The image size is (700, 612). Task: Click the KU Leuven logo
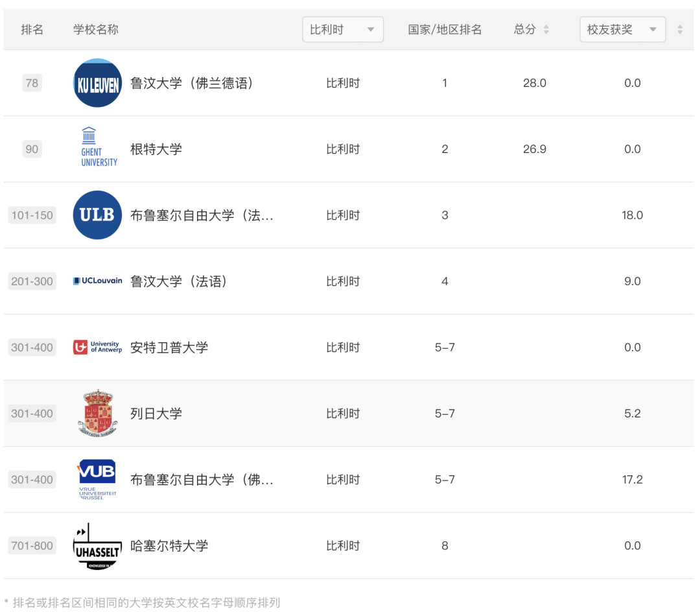point(97,83)
